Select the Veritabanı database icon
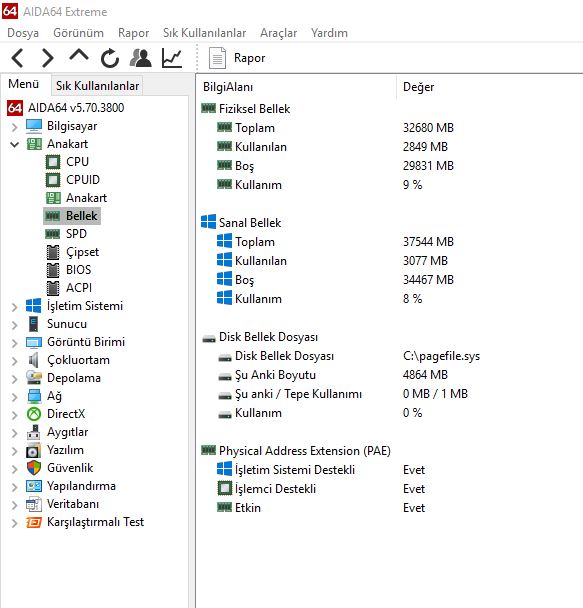Screen dimensions: 583x608 point(34,504)
